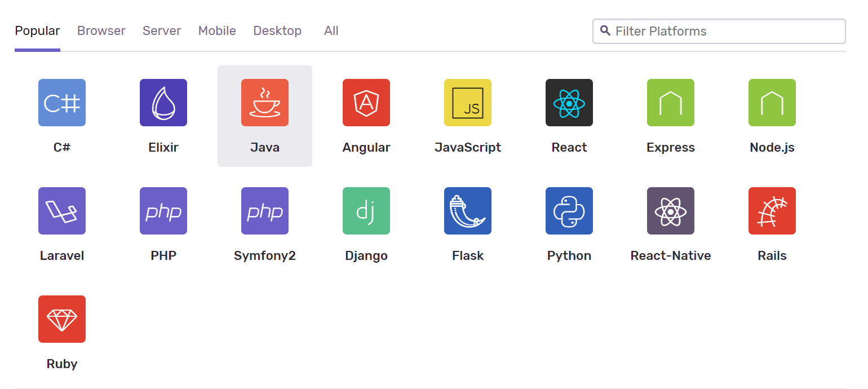This screenshot has width=868, height=389.
Task: Click the "Rails" label text
Action: (772, 256)
